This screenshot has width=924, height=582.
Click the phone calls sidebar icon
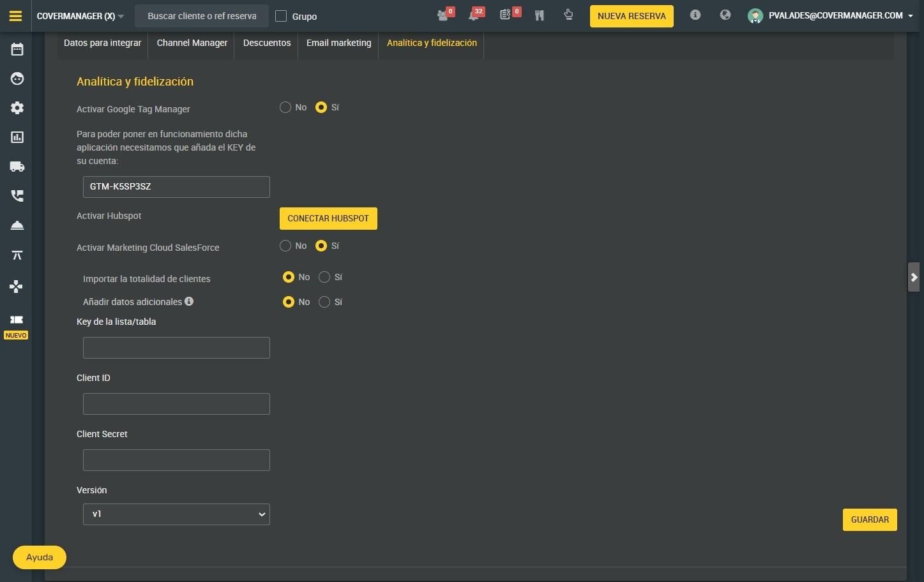click(x=17, y=196)
